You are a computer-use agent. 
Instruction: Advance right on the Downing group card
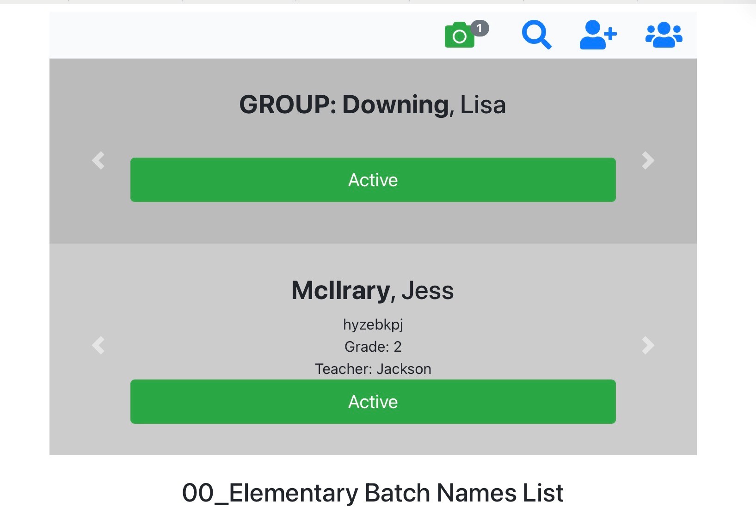pyautogui.click(x=648, y=160)
